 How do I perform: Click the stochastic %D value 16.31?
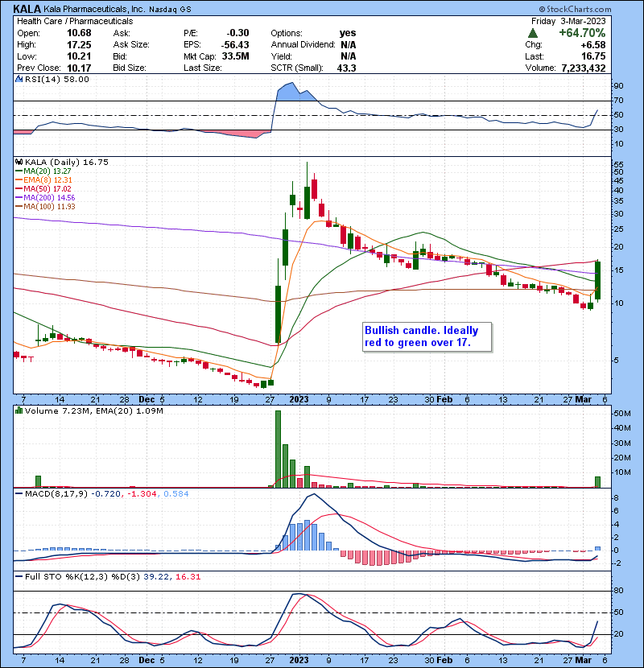(188, 577)
